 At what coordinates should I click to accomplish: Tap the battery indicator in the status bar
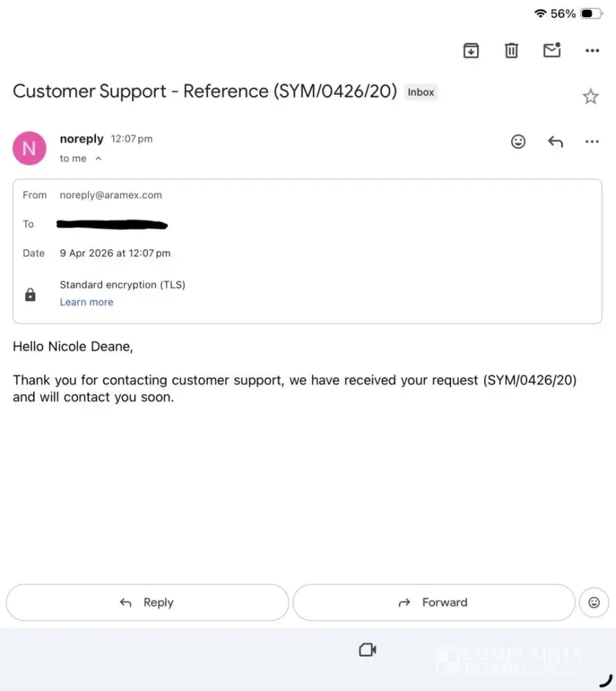pos(590,14)
